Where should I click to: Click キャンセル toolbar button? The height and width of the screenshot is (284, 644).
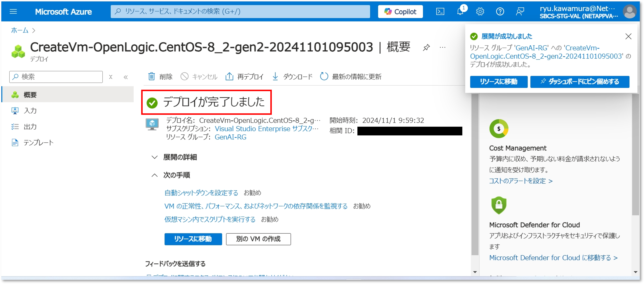pyautogui.click(x=199, y=76)
